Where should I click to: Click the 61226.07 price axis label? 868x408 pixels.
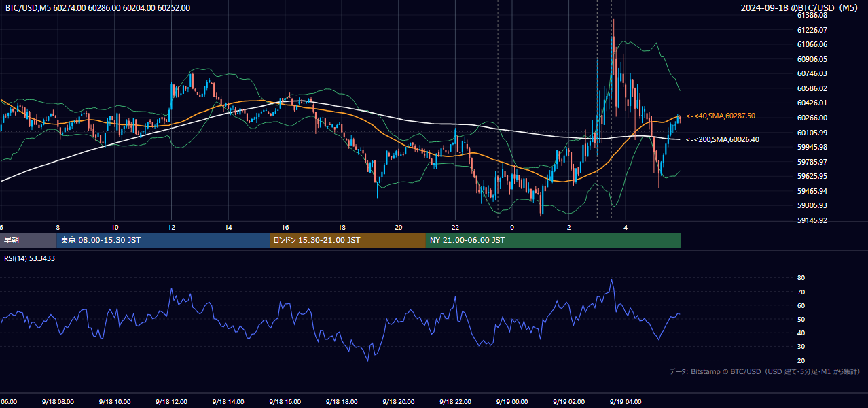812,30
